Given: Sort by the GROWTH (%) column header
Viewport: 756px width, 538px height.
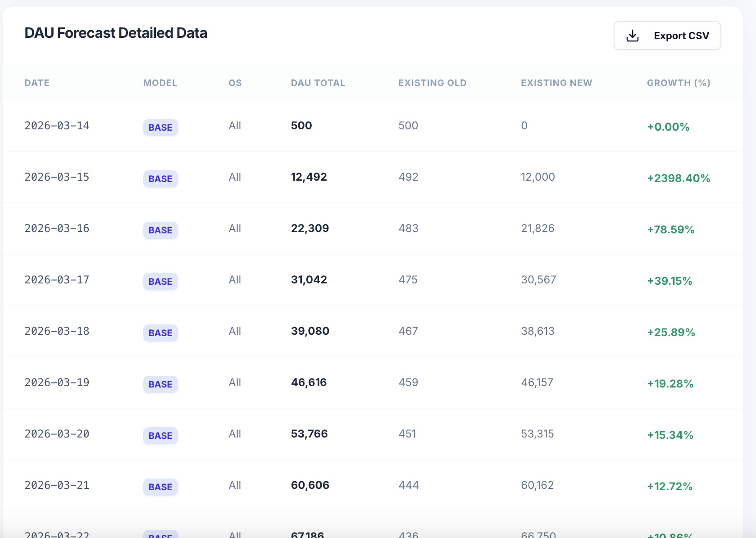Looking at the screenshot, I should pyautogui.click(x=678, y=83).
